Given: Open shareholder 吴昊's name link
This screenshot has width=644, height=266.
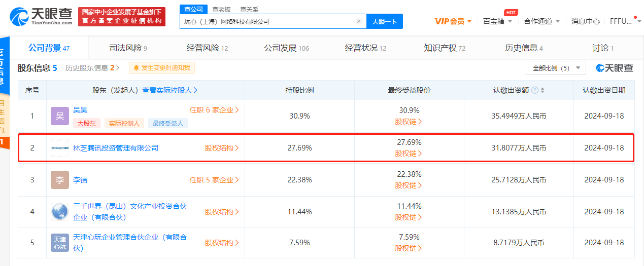Looking at the screenshot, I should click(80, 109).
